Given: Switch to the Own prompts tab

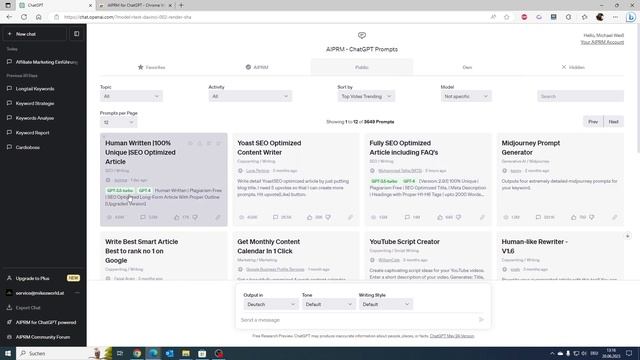Looking at the screenshot, I should coord(467,67).
